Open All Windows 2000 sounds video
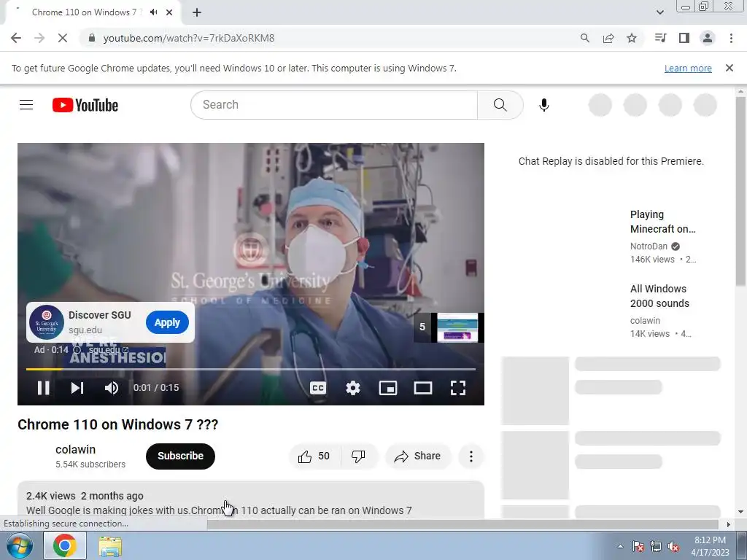 point(659,296)
